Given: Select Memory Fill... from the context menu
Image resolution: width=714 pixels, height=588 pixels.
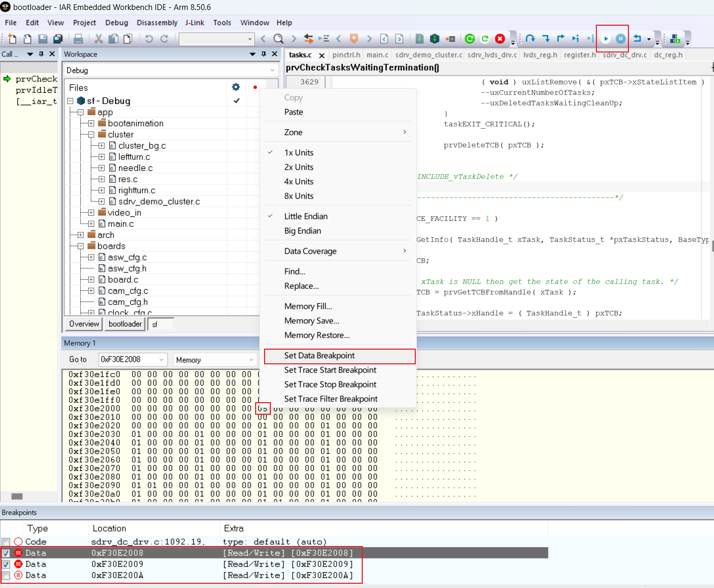Looking at the screenshot, I should click(x=309, y=306).
